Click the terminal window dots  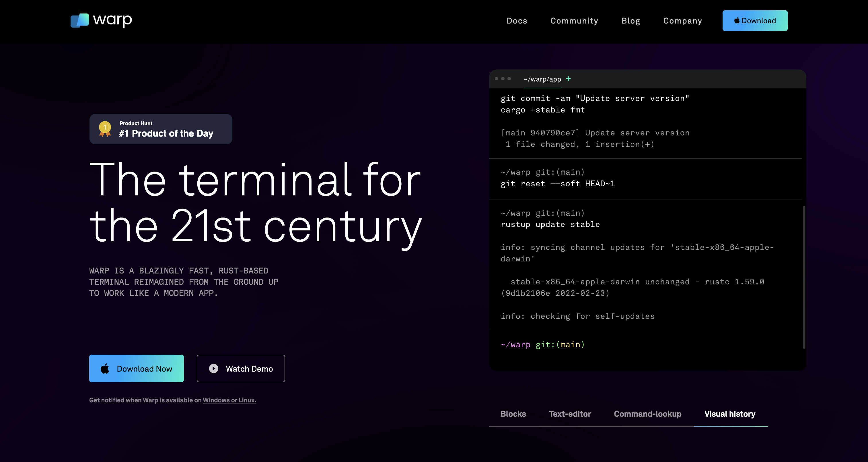click(502, 79)
